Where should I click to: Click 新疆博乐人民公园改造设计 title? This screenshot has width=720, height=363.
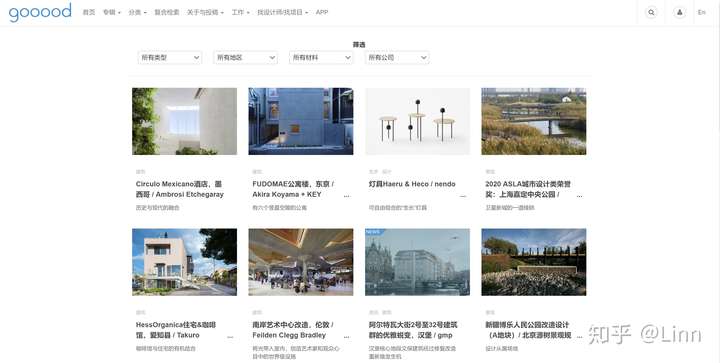528,330
